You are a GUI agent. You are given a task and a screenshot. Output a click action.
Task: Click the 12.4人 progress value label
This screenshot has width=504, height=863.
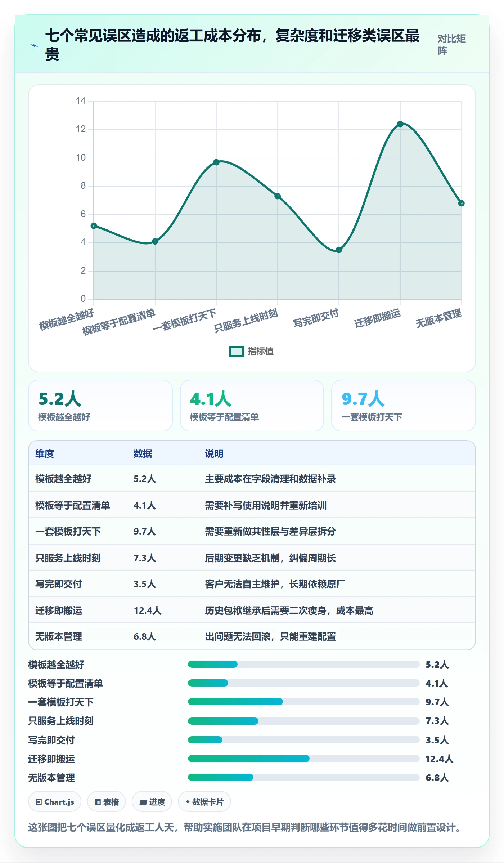(x=439, y=759)
